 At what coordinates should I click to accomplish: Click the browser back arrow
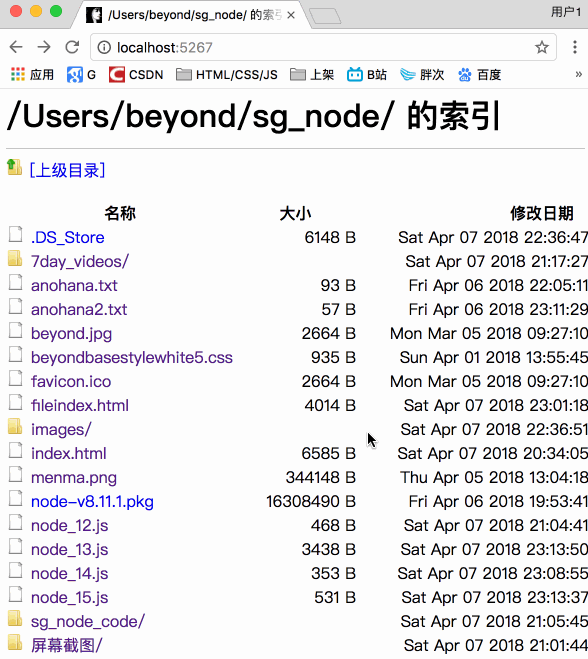pos(16,47)
